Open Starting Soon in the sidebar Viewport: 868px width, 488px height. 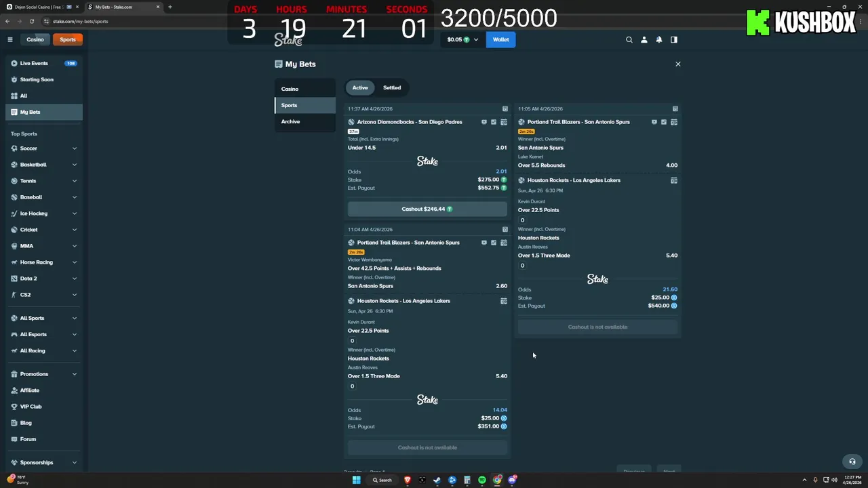point(44,79)
